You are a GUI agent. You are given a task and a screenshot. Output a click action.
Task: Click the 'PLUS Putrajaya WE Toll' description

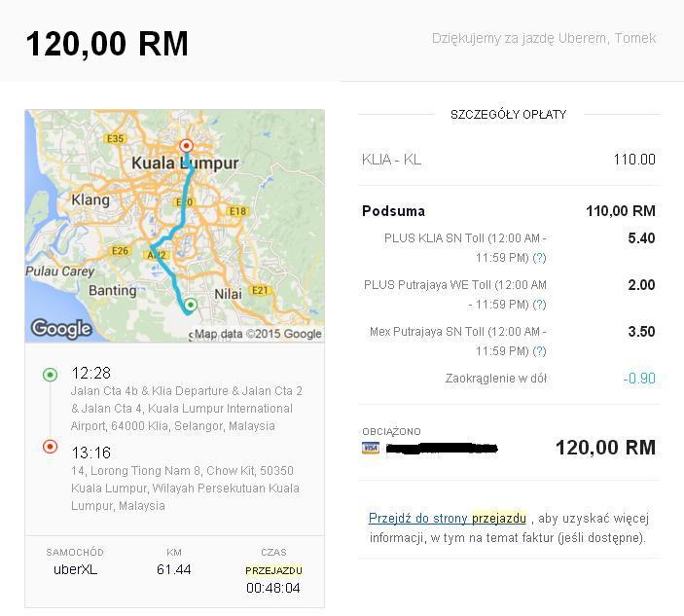coord(455,295)
